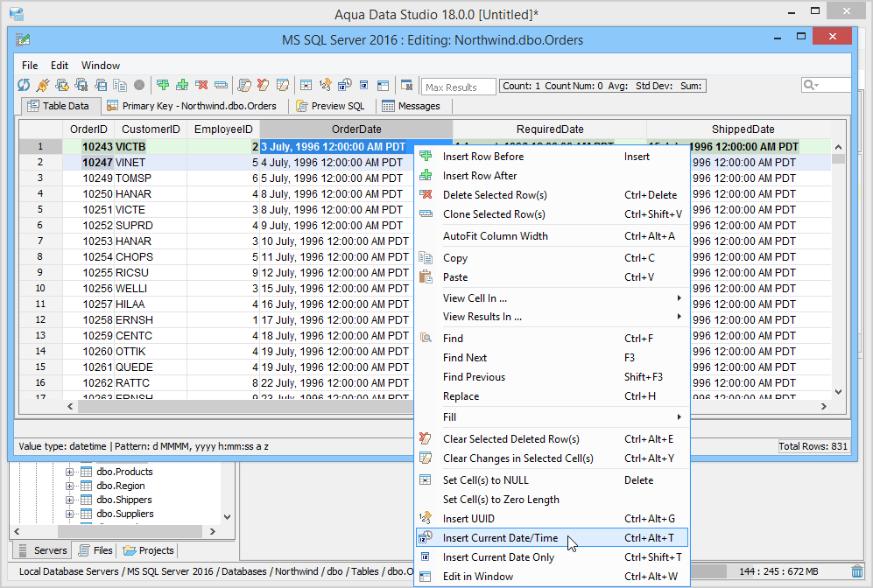
Task: Select the dbo.Shippers table in tree
Action: [x=123, y=500]
